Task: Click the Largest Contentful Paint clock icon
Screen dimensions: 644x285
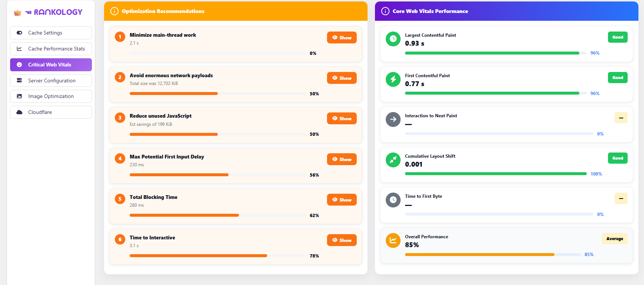Action: (x=393, y=39)
